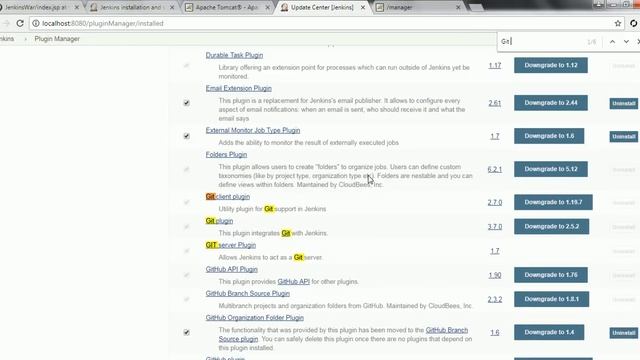Close the Update Center tab
The width and height of the screenshot is (640, 360).
[x=362, y=7]
